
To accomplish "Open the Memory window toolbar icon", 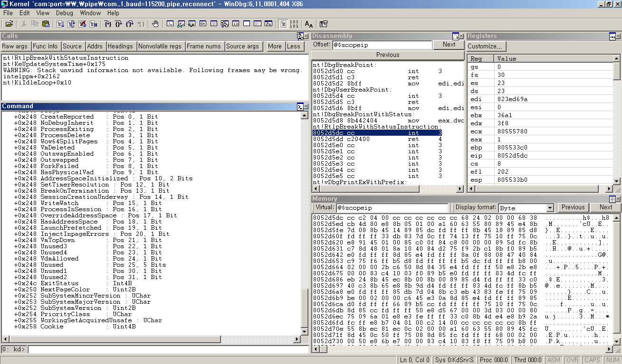I will tap(214, 23).
